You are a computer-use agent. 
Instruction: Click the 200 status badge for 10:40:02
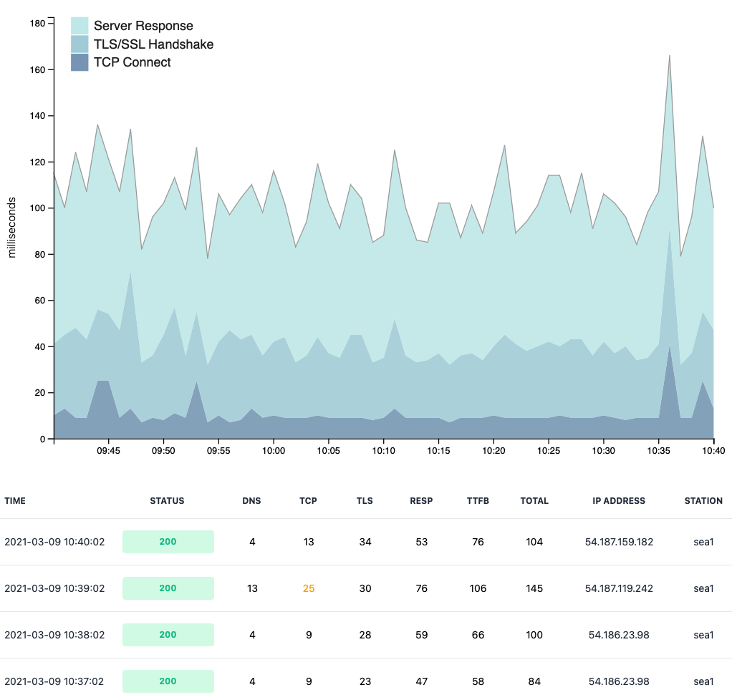coord(168,542)
